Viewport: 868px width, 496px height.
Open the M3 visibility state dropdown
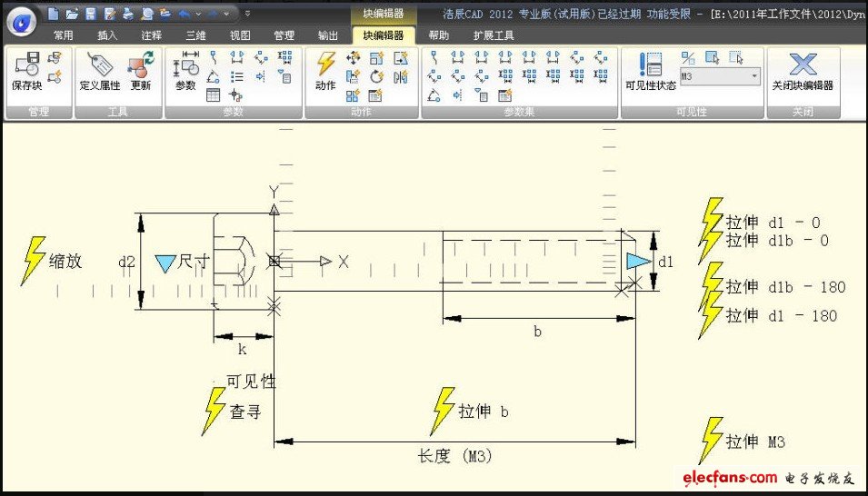tap(754, 76)
